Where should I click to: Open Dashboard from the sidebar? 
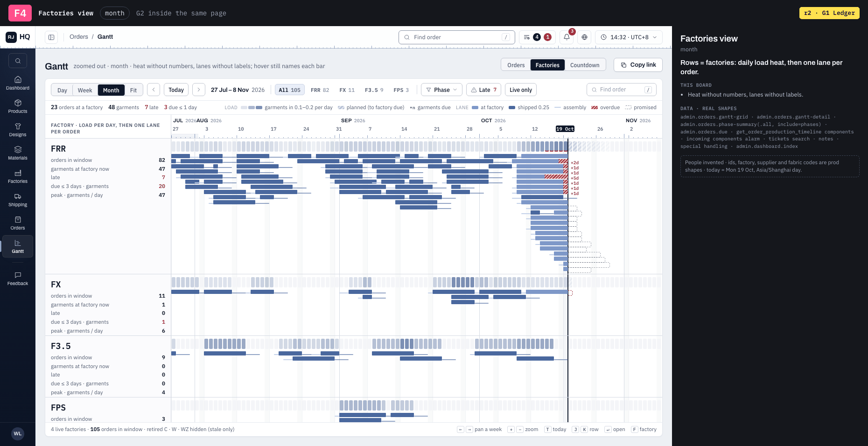pos(18,83)
